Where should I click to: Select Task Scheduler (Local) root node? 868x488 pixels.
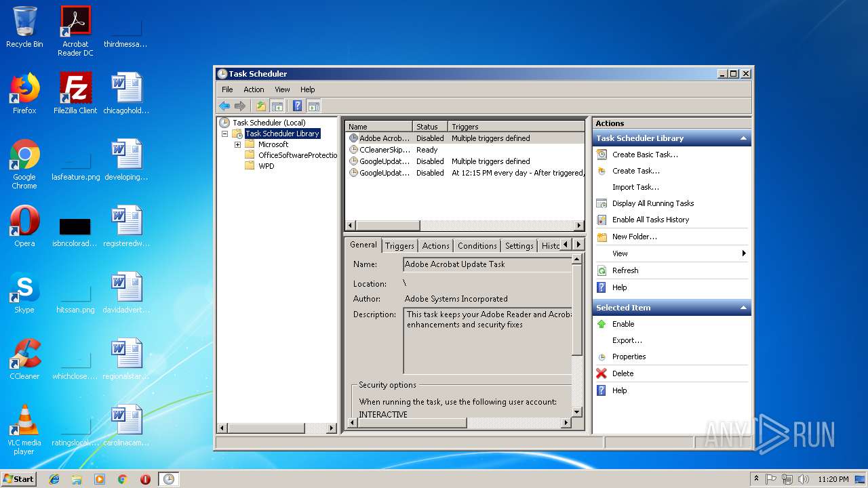(x=269, y=123)
